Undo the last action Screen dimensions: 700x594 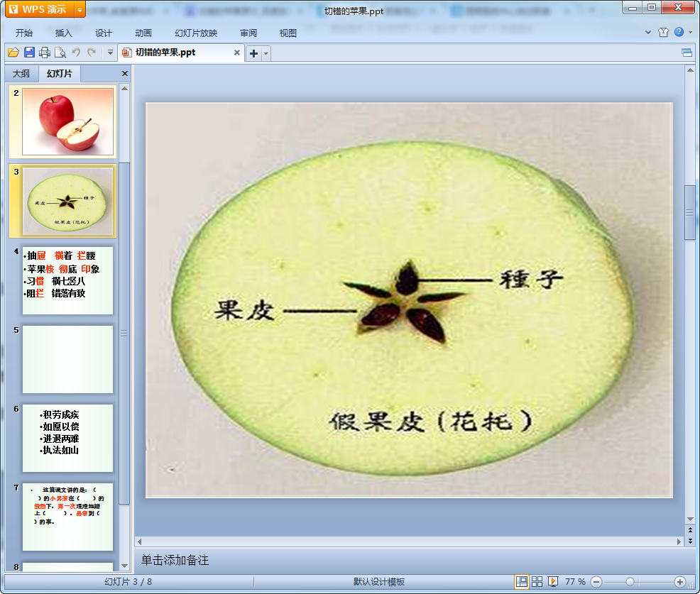77,53
